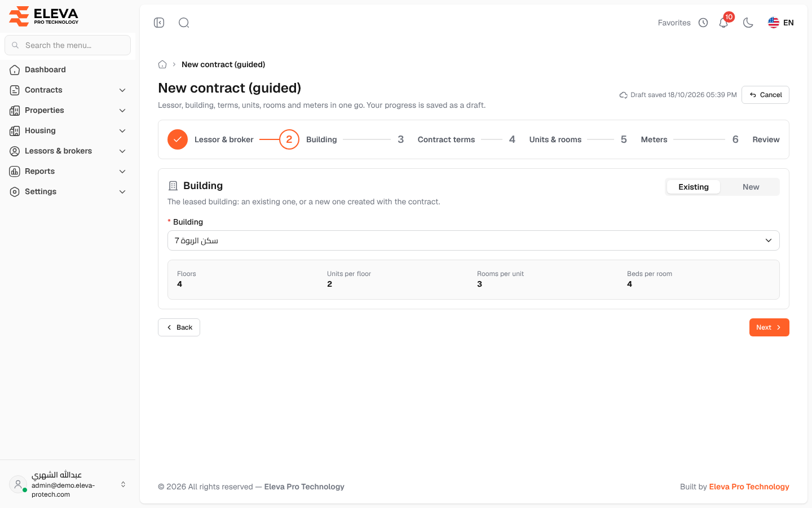Click the Contracts sidebar icon

(15, 90)
